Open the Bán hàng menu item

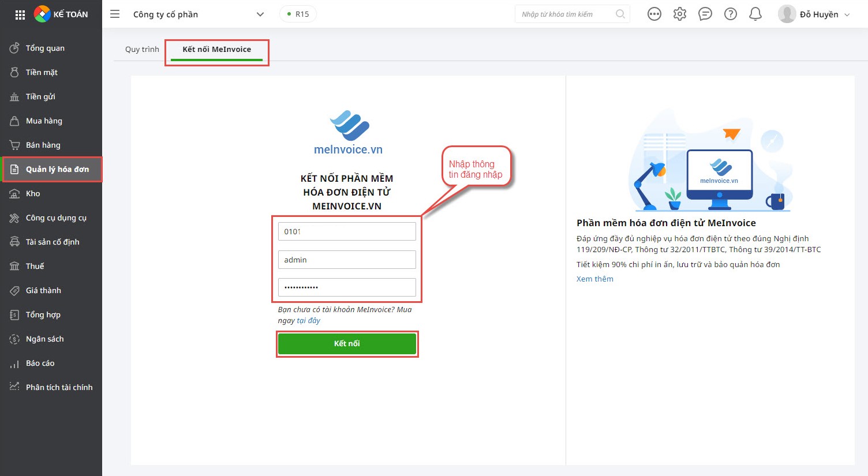point(51,145)
